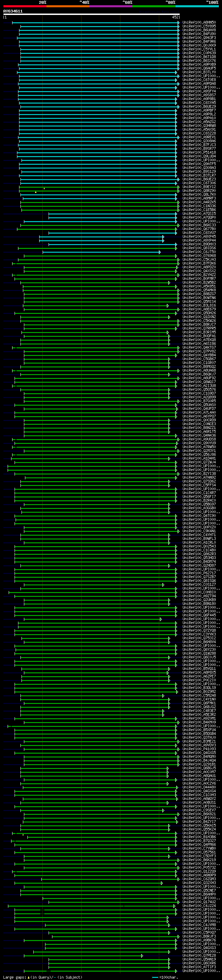Select UniRef100_Q8L7K0 label
Viewport: 222px width, 980px height.
[199, 194]
